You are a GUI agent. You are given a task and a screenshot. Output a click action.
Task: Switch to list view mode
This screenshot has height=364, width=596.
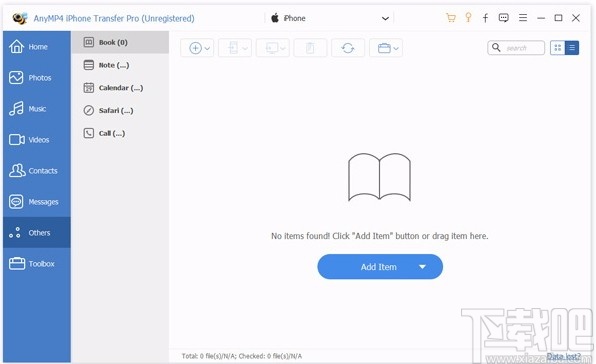(572, 48)
